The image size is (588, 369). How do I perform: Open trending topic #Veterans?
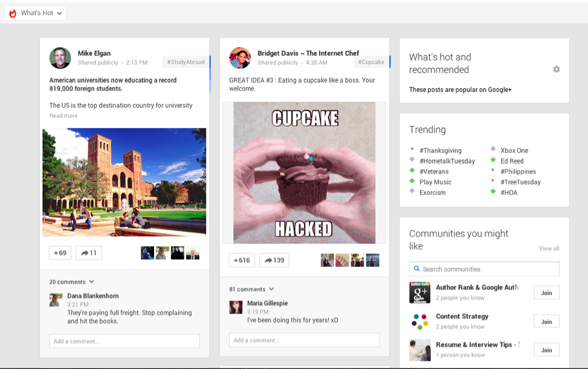coord(434,172)
